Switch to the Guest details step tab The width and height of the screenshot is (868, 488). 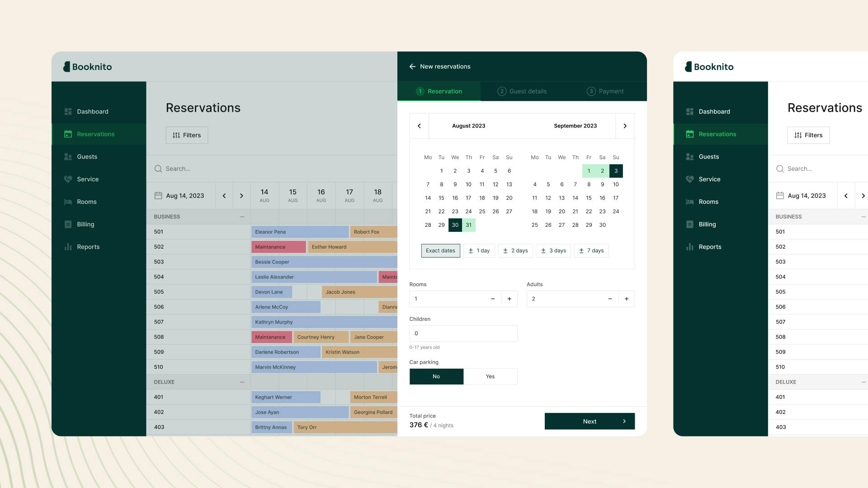[x=522, y=91]
